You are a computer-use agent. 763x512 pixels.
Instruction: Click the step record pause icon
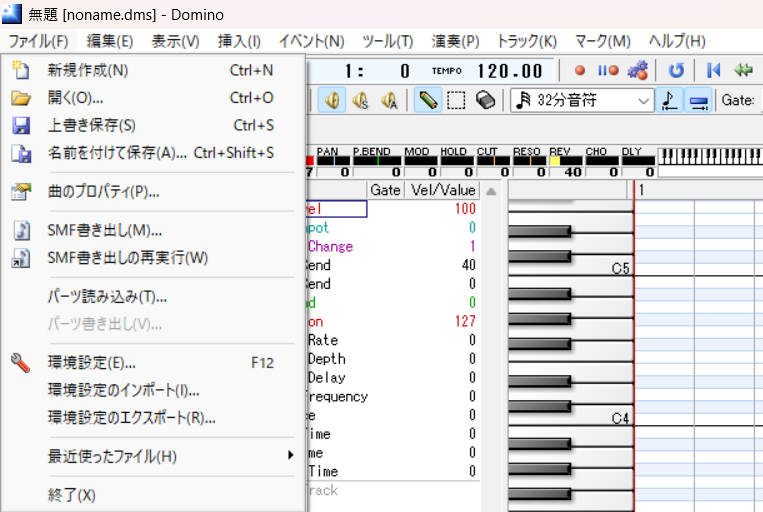[x=608, y=71]
